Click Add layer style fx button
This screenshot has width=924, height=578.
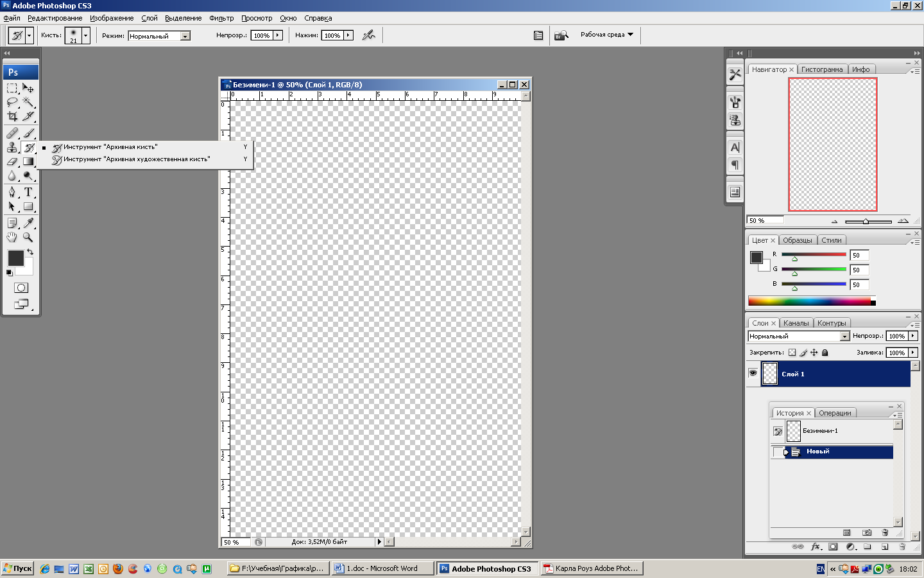[816, 547]
